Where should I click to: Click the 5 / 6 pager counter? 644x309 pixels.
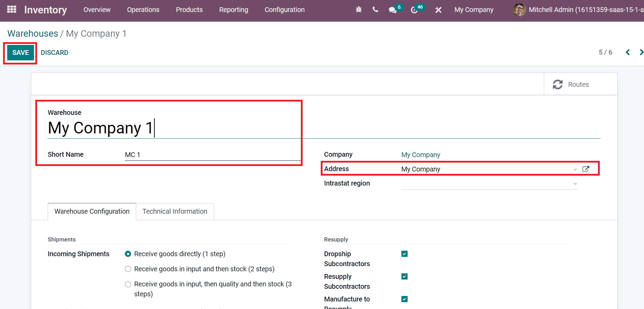[605, 52]
